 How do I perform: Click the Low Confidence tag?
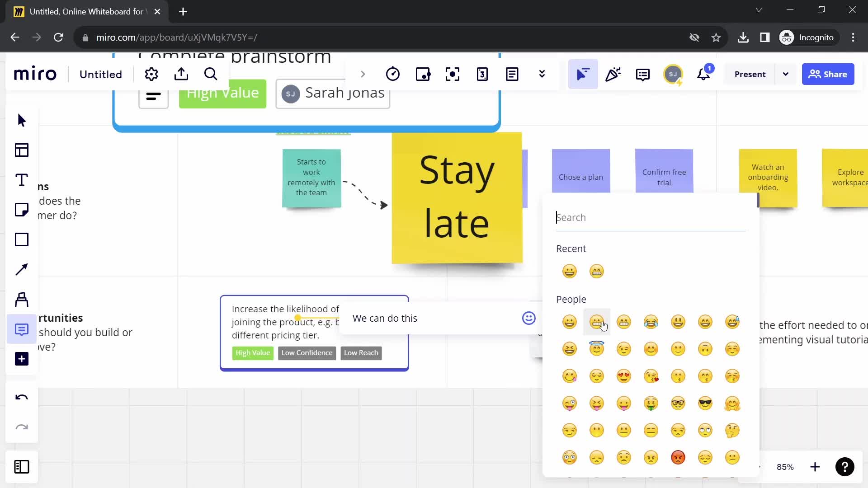(307, 353)
